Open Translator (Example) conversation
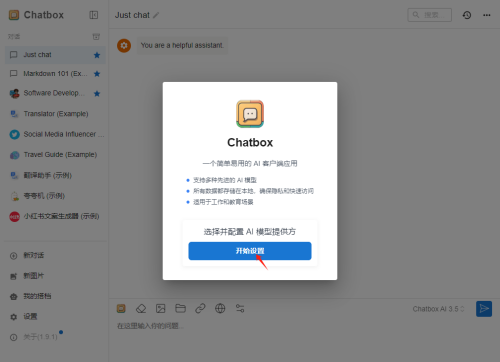500x362 pixels. [x=55, y=114]
